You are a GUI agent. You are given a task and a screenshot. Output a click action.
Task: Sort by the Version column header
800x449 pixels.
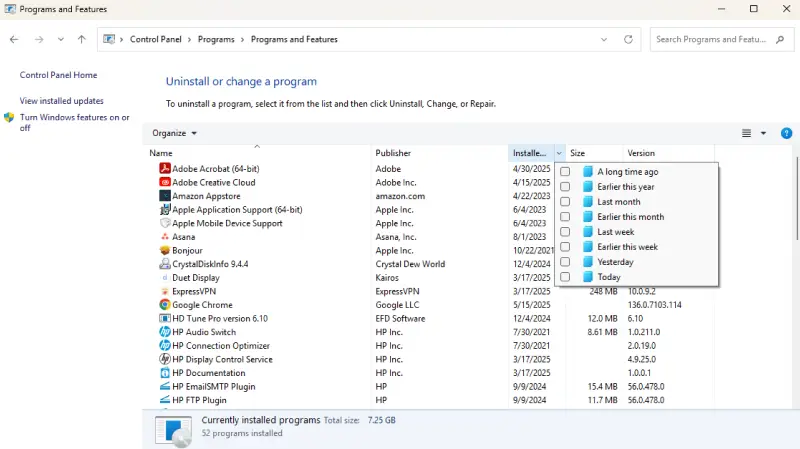pos(668,153)
